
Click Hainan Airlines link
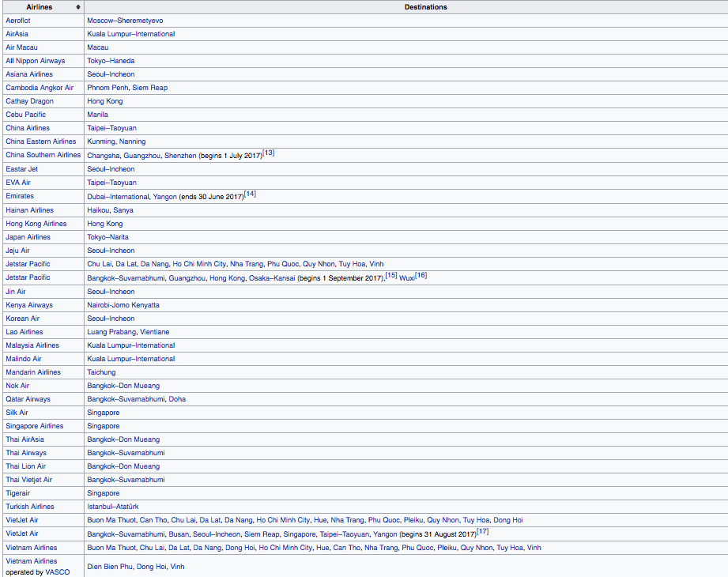pos(30,211)
